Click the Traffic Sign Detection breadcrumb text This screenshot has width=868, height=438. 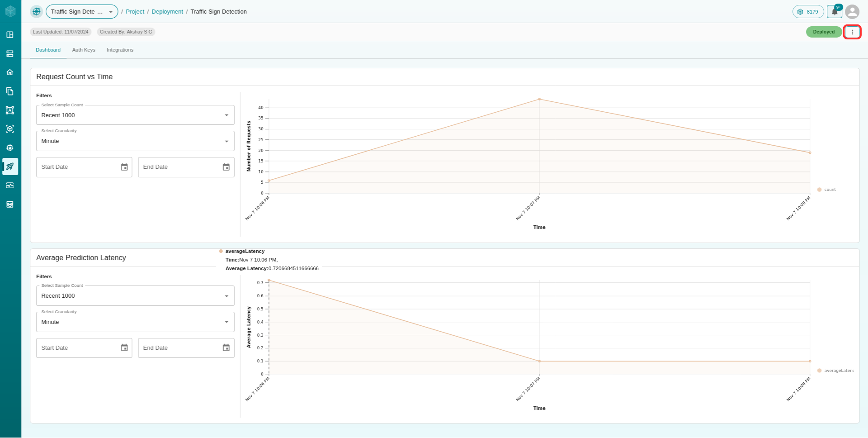219,12
